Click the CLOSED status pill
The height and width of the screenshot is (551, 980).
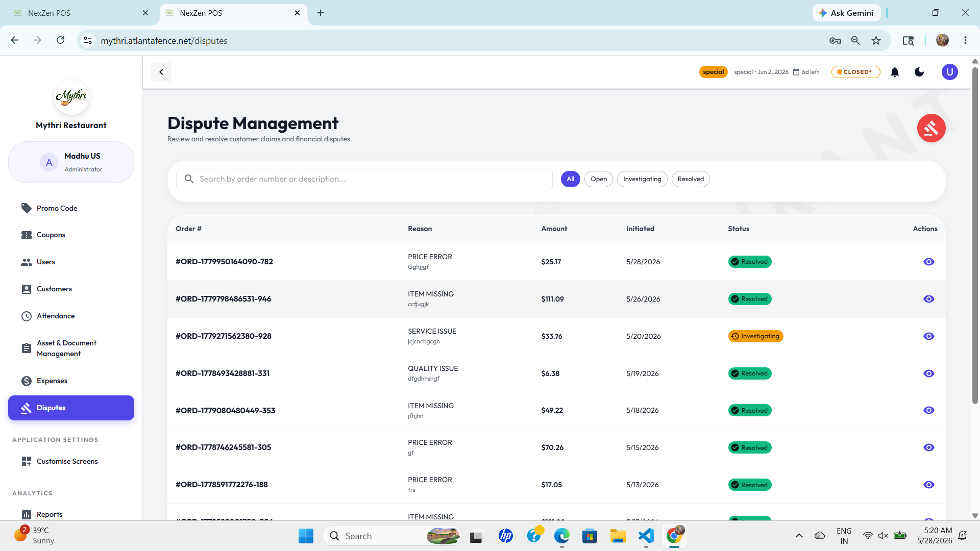(x=855, y=72)
